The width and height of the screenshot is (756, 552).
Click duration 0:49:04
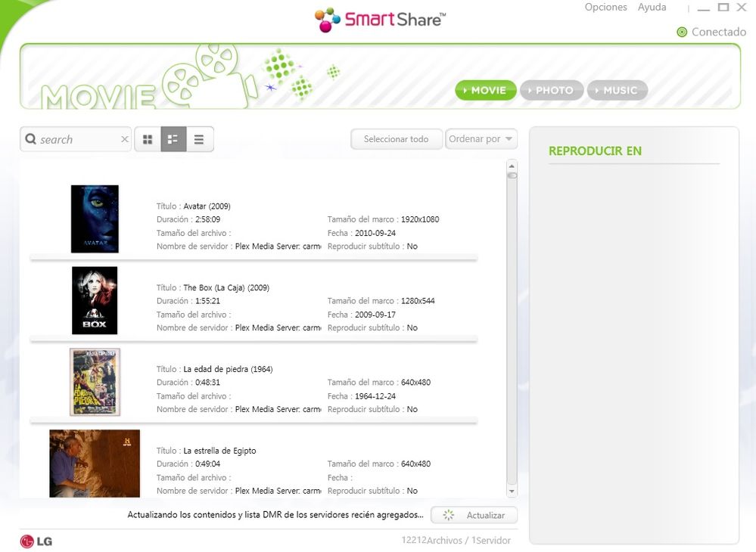click(207, 464)
